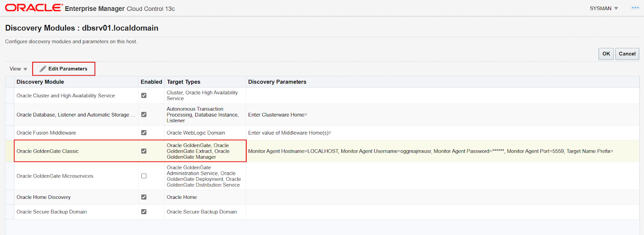Enable Oracle GoldenGate Microservices checkbox

[x=144, y=176]
